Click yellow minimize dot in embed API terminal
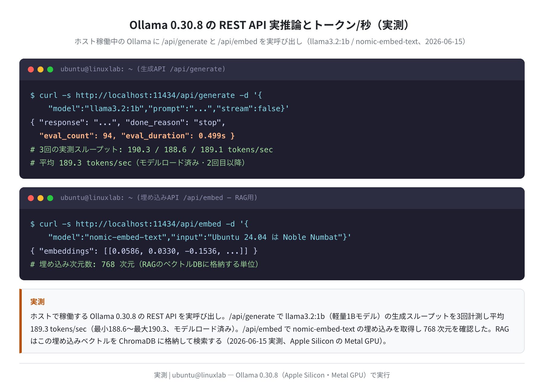Viewport: 544px width, 392px height. click(40, 198)
